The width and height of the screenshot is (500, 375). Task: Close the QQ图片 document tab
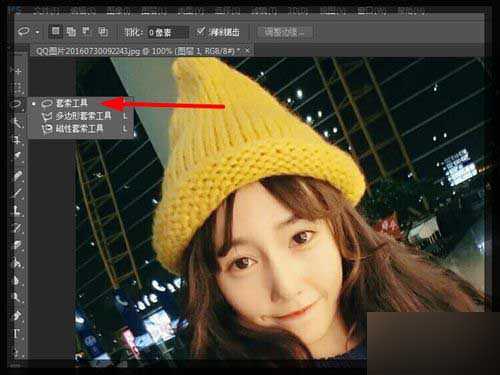coord(247,51)
